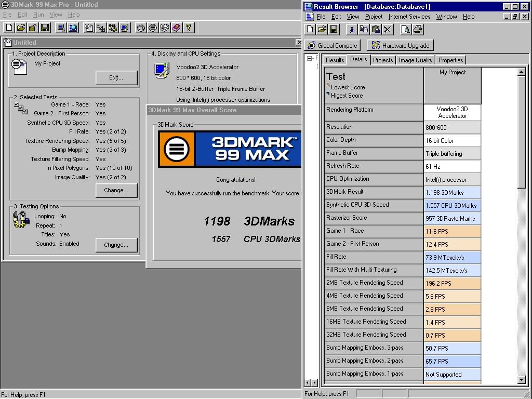The image size is (532, 399).
Task: Open the purple help book toolbar icon
Action: coord(177,28)
